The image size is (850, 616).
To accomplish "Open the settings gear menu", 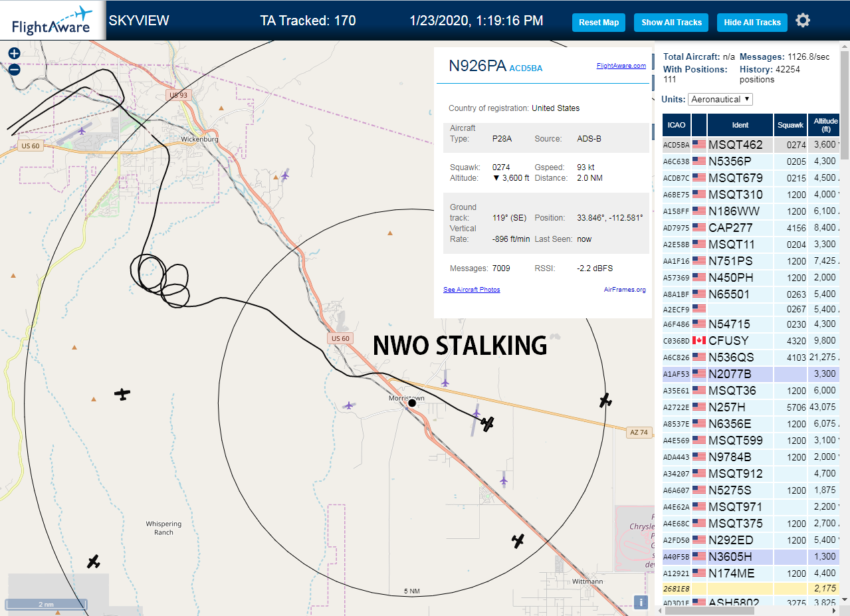I will pyautogui.click(x=803, y=21).
